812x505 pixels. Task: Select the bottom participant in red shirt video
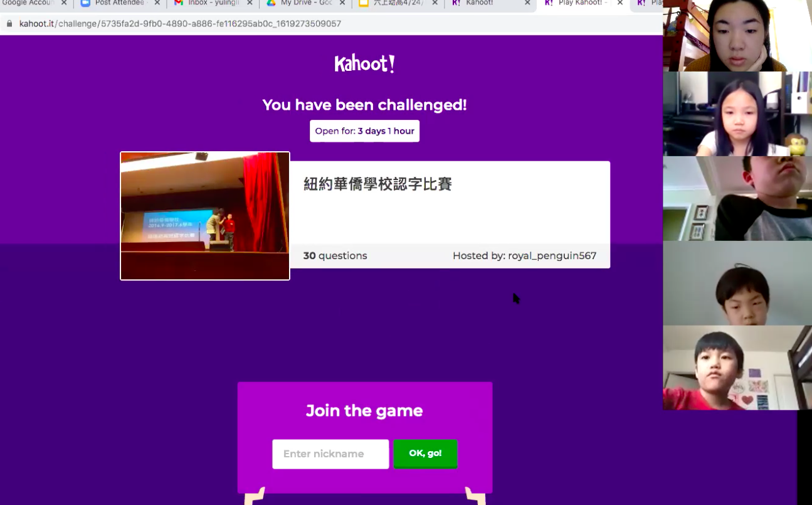coord(737,368)
